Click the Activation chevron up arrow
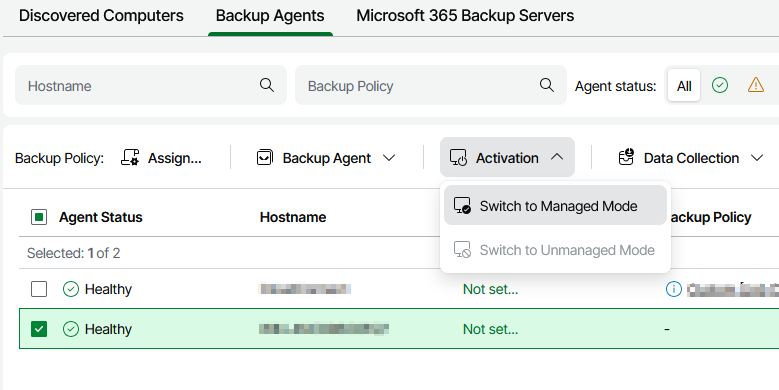 pos(557,157)
